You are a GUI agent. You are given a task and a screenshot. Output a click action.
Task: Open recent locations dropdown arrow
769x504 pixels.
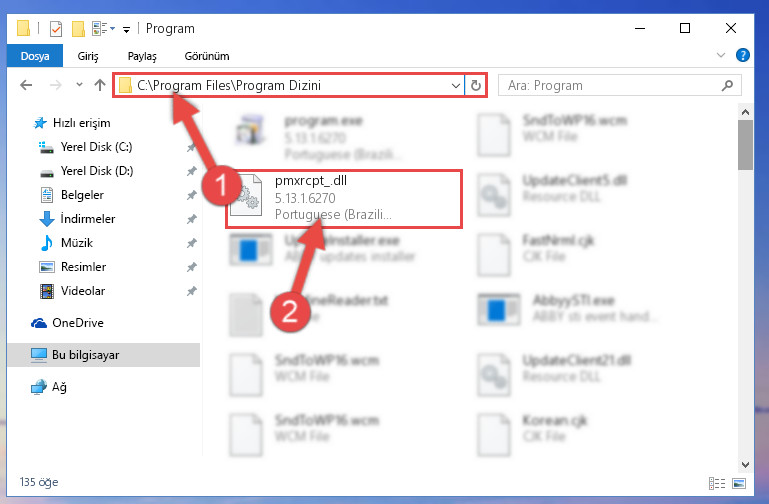tap(79, 85)
